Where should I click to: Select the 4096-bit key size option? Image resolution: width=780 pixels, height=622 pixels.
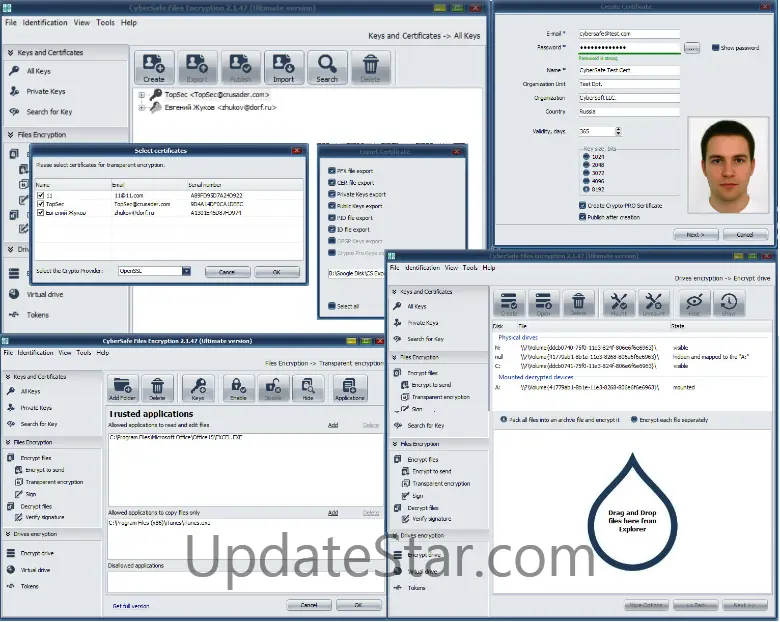[586, 181]
